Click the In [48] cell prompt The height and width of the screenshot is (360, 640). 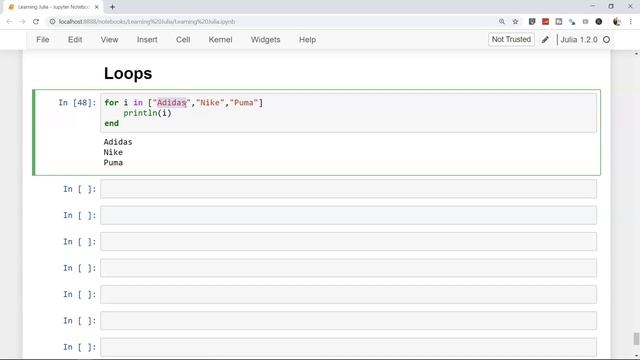pyautogui.click(x=77, y=103)
